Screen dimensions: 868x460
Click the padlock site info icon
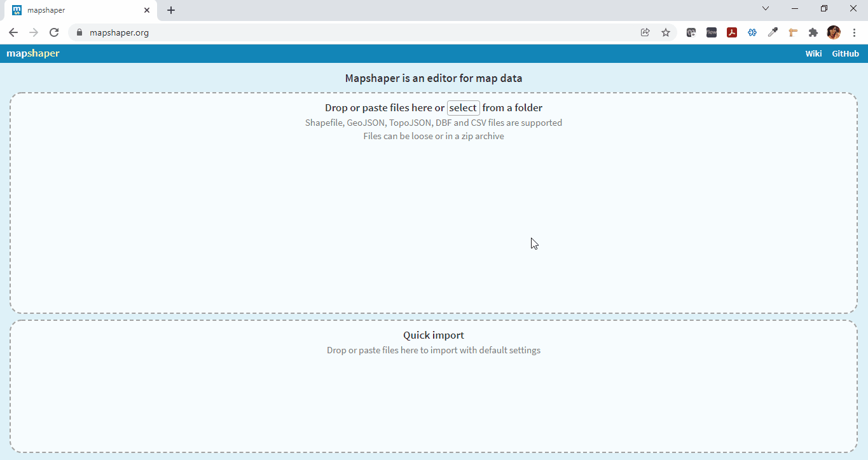(79, 32)
